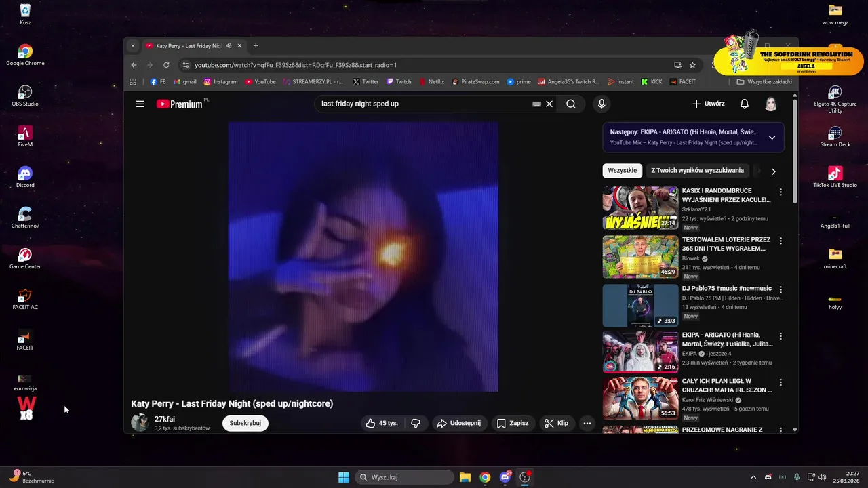The height and width of the screenshot is (488, 868).
Task: Create a clip with Klip button
Action: tap(556, 423)
